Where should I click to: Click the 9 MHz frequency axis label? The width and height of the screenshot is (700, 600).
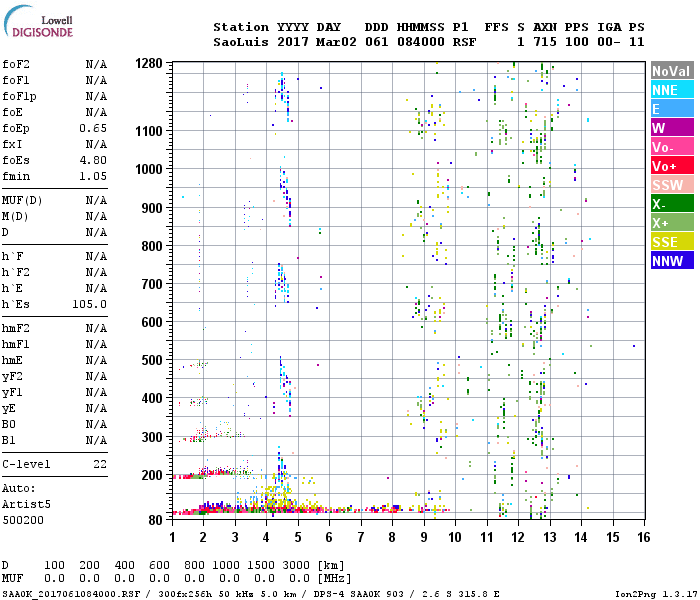point(424,537)
